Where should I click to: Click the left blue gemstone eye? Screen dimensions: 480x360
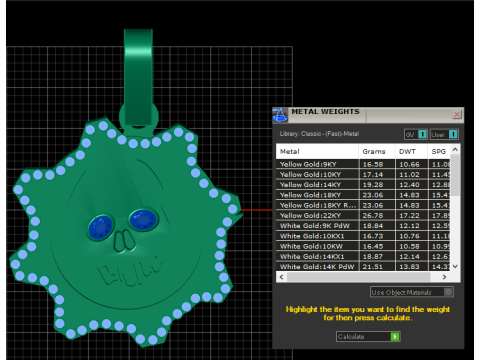pyautogui.click(x=101, y=227)
